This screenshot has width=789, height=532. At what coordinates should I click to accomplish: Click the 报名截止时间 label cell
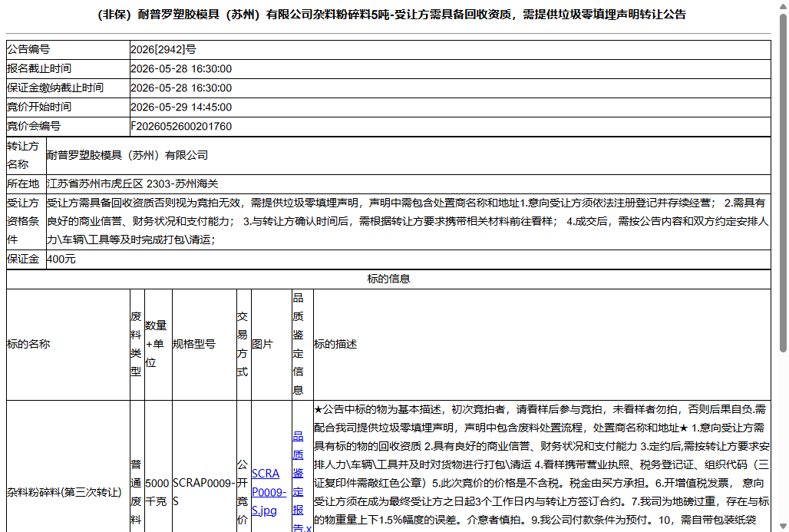pyautogui.click(x=68, y=68)
